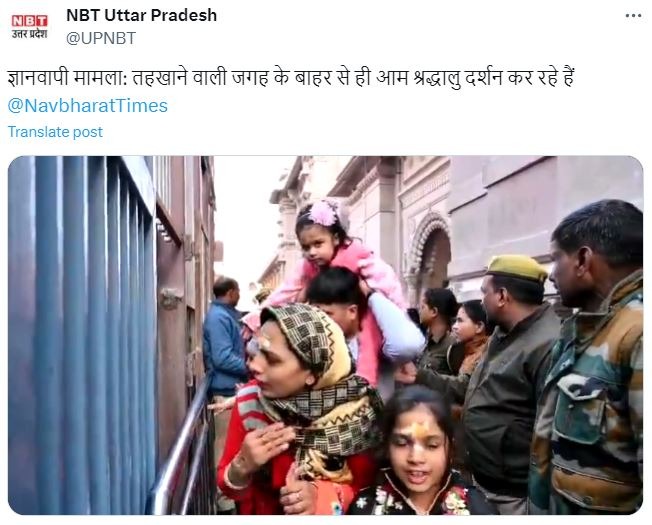
Task: Click the young girl with forehead tilak
Action: [x=418, y=451]
